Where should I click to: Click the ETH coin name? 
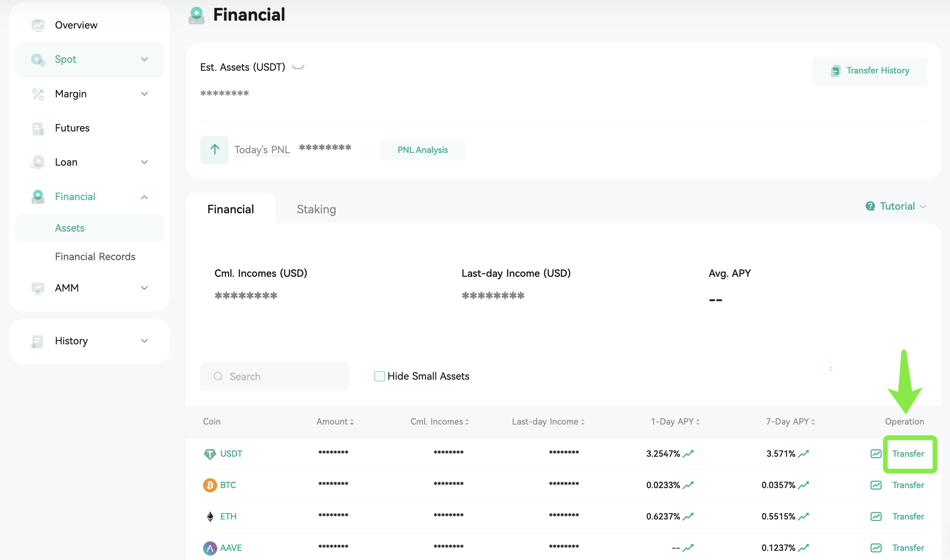click(x=228, y=516)
